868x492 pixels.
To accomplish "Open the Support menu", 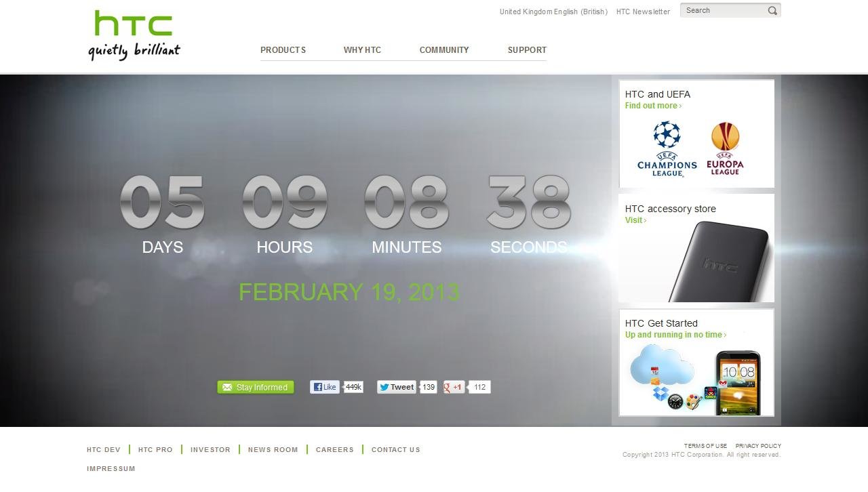I will [x=527, y=50].
